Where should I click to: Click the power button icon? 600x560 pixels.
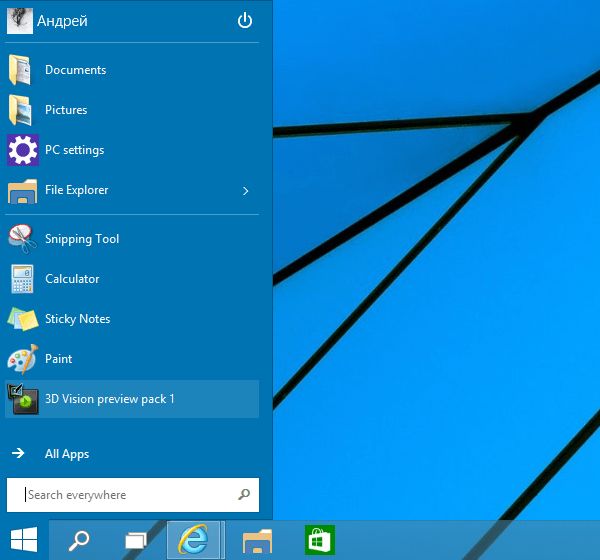pyautogui.click(x=245, y=21)
